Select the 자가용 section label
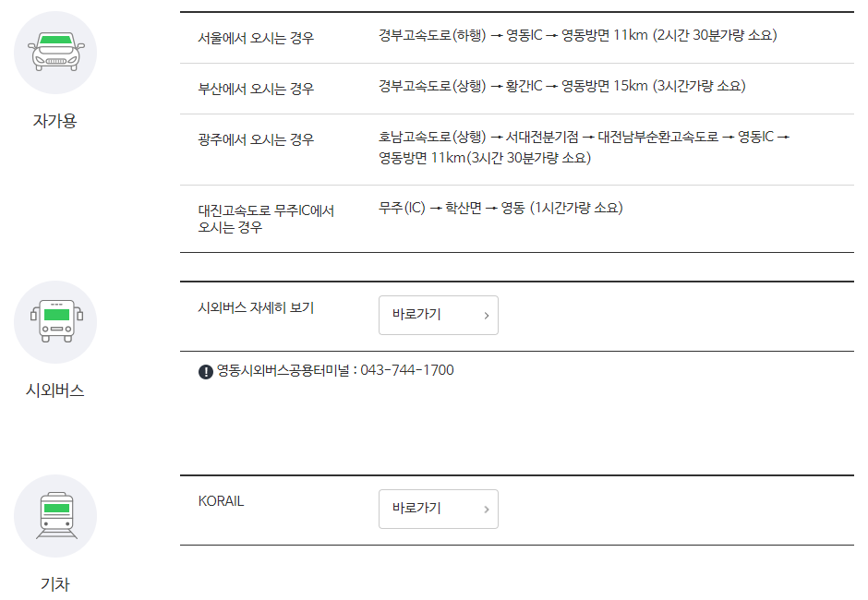Image resolution: width=868 pixels, height=600 pixels. 54,120
